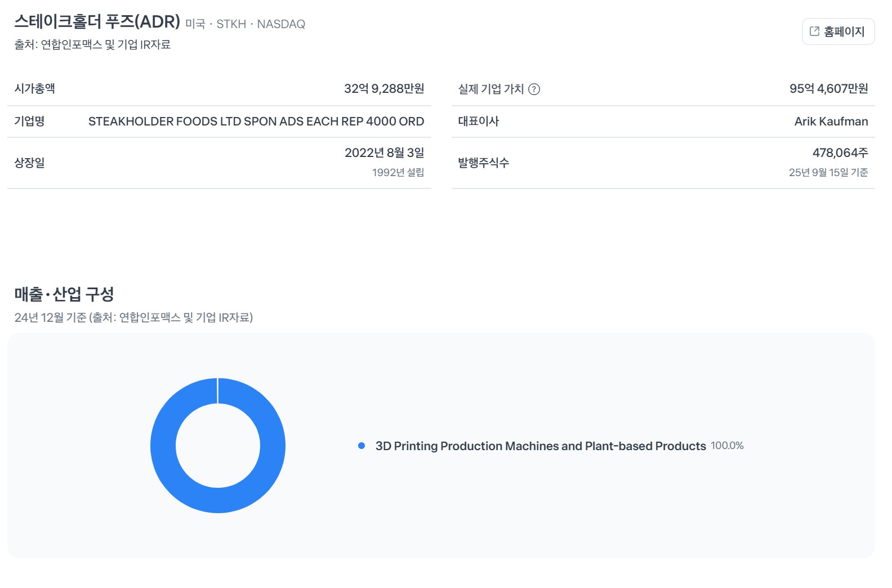The height and width of the screenshot is (588, 892).
Task: Click the CEO name Arik Kaufman
Action: click(831, 122)
